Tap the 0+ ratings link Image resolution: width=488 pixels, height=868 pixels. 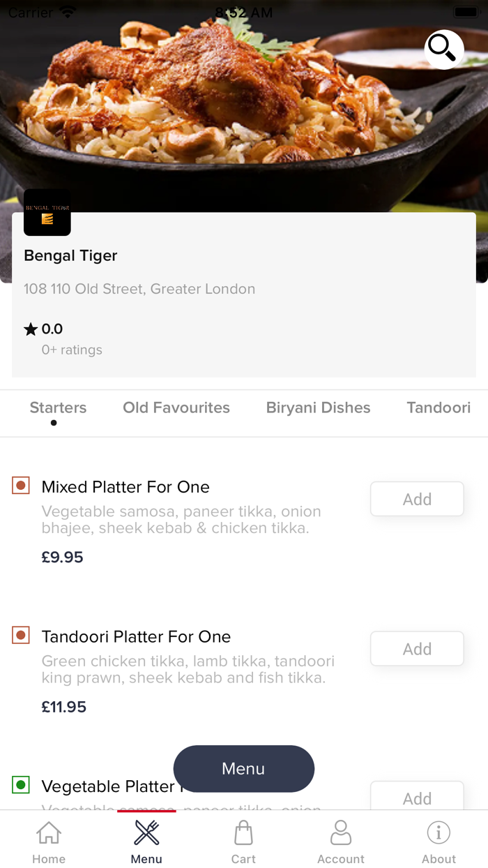tap(72, 350)
